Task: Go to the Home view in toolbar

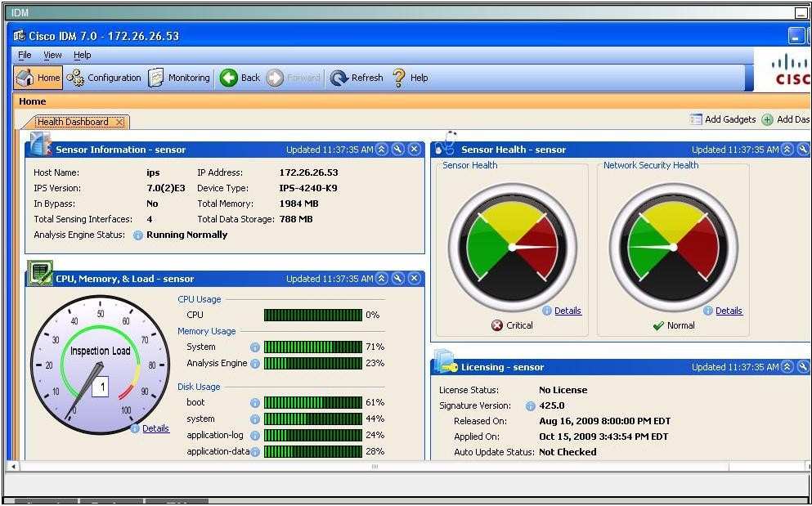Action: [38, 78]
